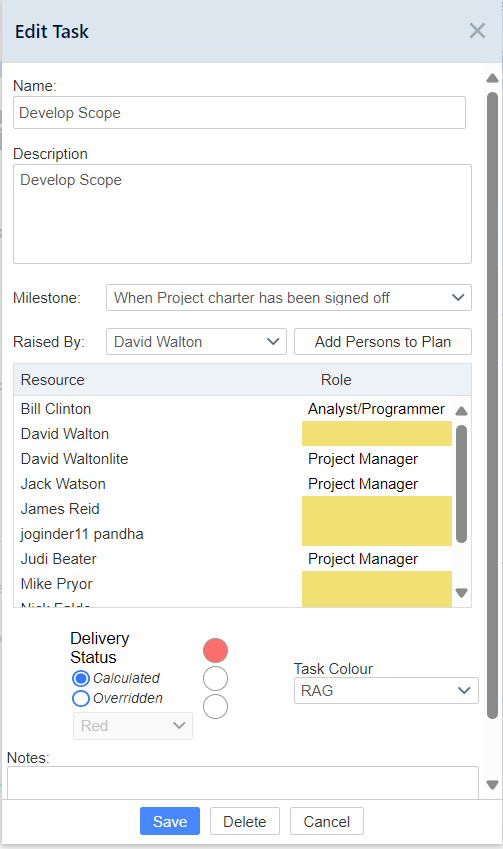Screen dimensions: 503x849
Task: Open the Milestone dropdown
Action: 289,298
